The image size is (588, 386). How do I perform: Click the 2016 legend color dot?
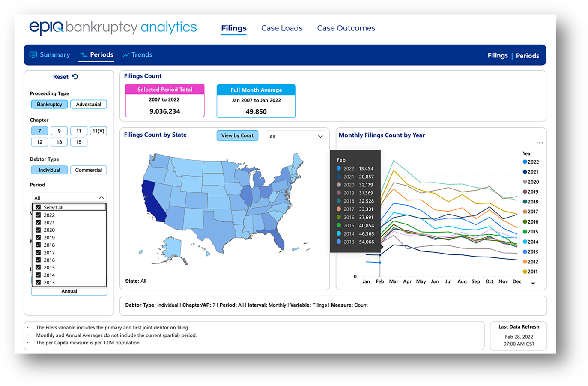click(x=525, y=222)
